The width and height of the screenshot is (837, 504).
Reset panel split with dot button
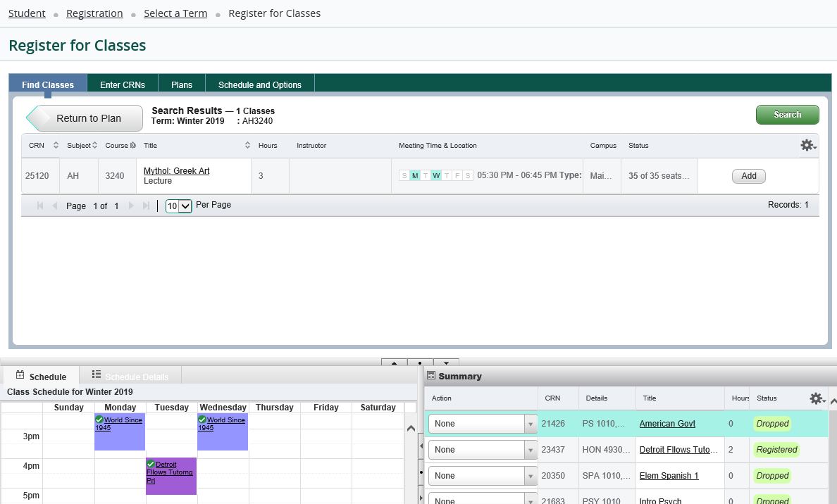pyautogui.click(x=420, y=362)
